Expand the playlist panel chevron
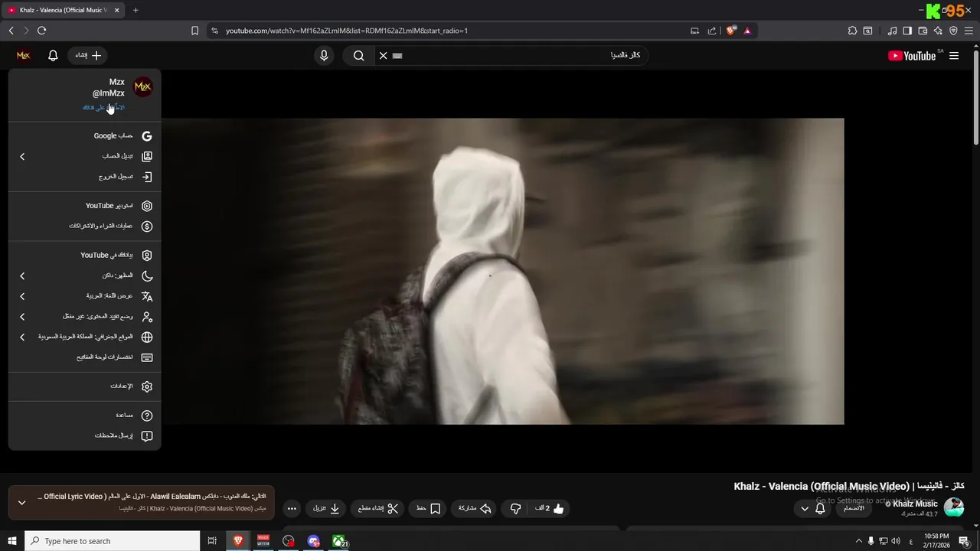 [21, 503]
